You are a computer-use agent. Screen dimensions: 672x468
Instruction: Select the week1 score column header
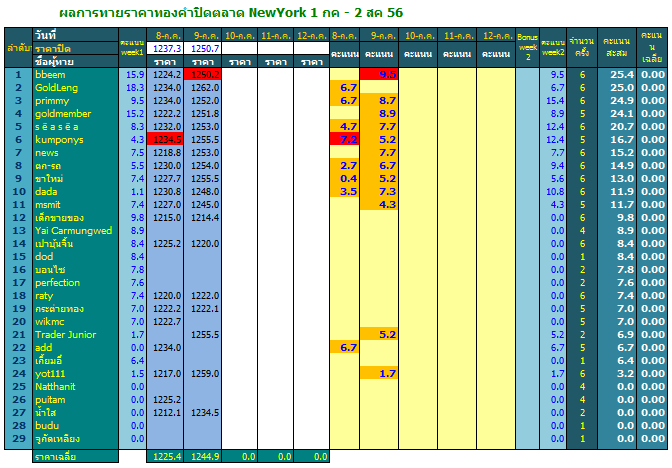tap(132, 48)
